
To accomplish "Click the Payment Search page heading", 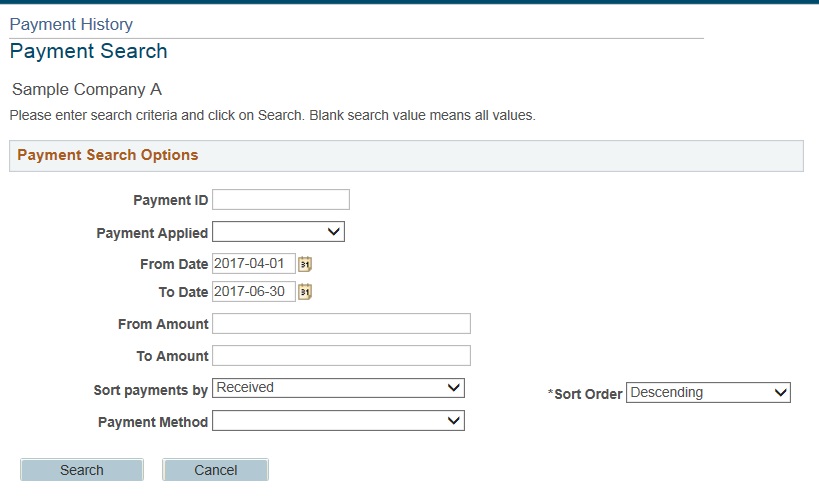I will tap(88, 51).
